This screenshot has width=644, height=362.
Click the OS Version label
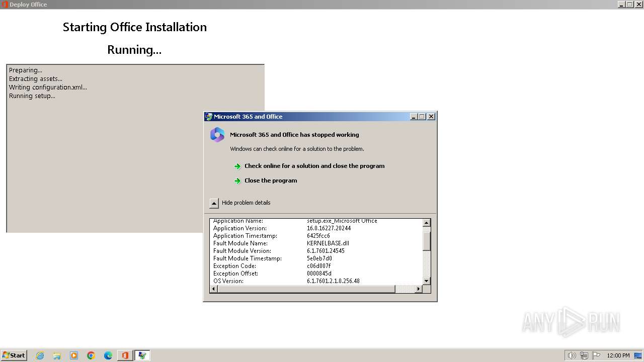(228, 281)
